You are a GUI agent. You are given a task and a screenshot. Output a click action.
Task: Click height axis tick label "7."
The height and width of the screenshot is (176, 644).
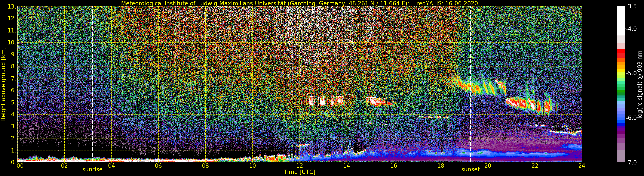pos(13,79)
